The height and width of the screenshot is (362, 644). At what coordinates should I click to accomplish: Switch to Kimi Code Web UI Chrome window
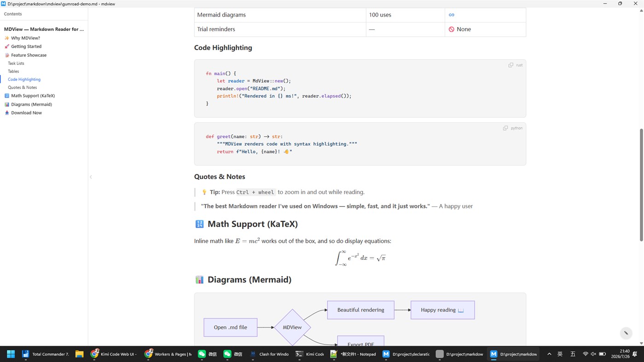tap(114, 354)
